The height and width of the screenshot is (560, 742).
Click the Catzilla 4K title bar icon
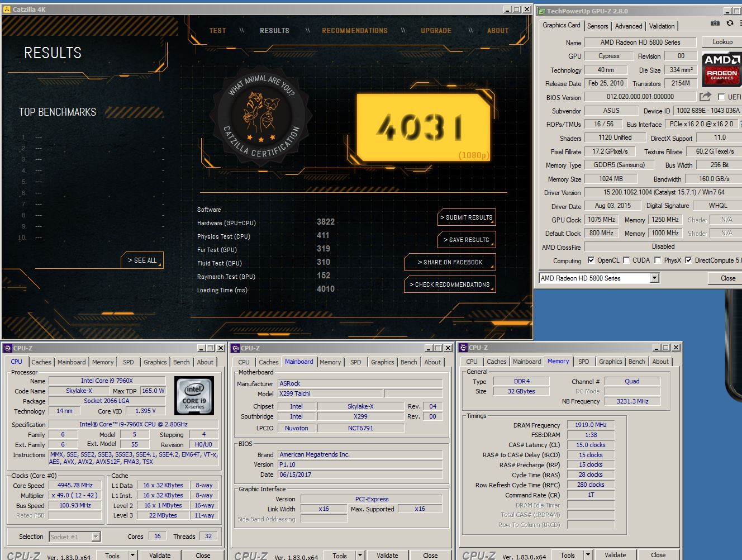pos(7,10)
